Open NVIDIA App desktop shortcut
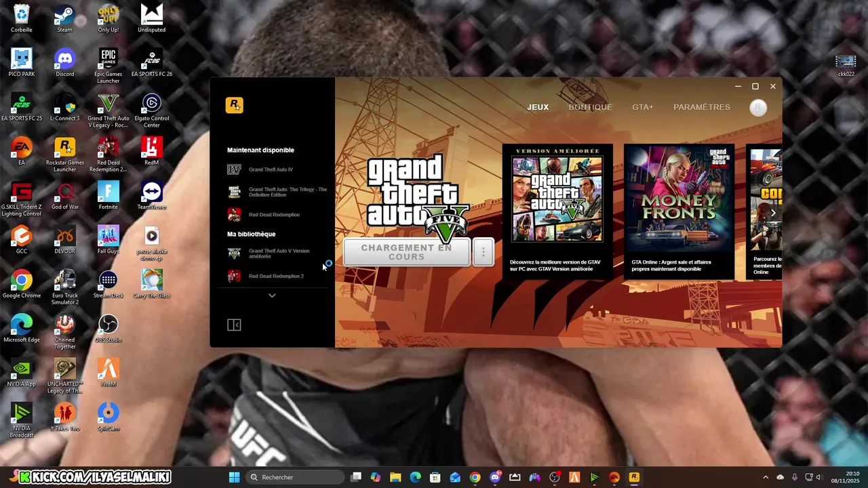 [x=22, y=372]
